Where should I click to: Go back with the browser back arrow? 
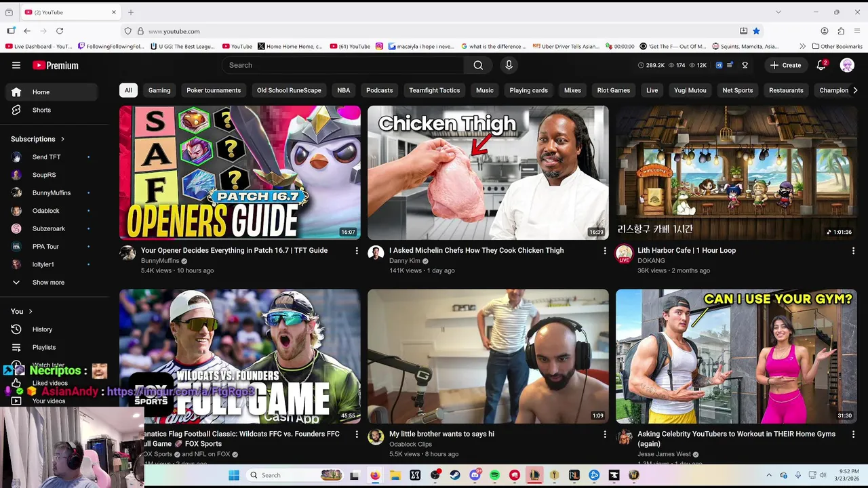[x=27, y=31]
